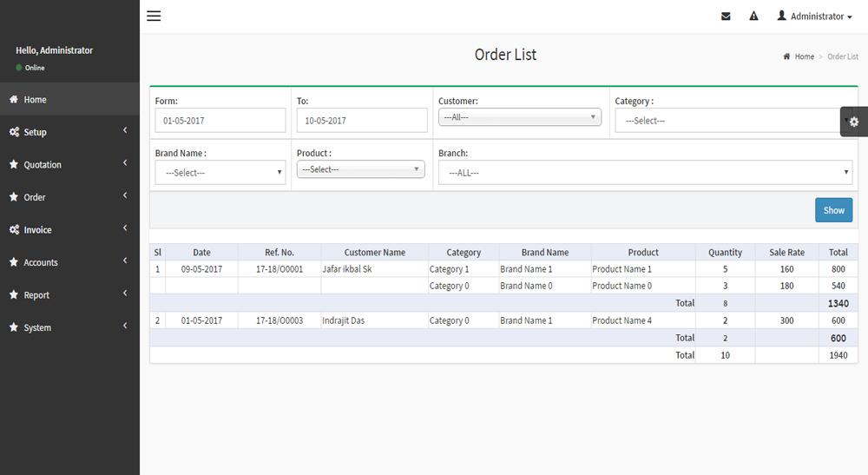The height and width of the screenshot is (475, 868).
Task: Click Hello, Administrator greeting
Action: coord(54,50)
